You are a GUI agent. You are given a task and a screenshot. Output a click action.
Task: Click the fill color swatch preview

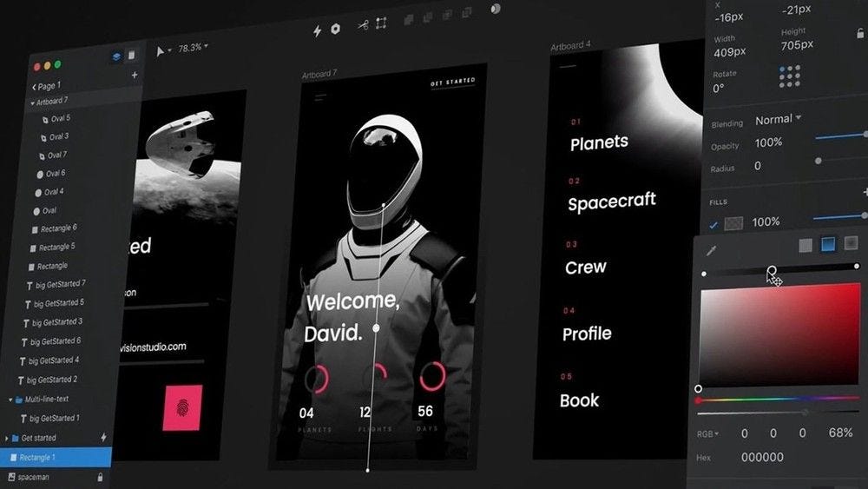(x=733, y=223)
